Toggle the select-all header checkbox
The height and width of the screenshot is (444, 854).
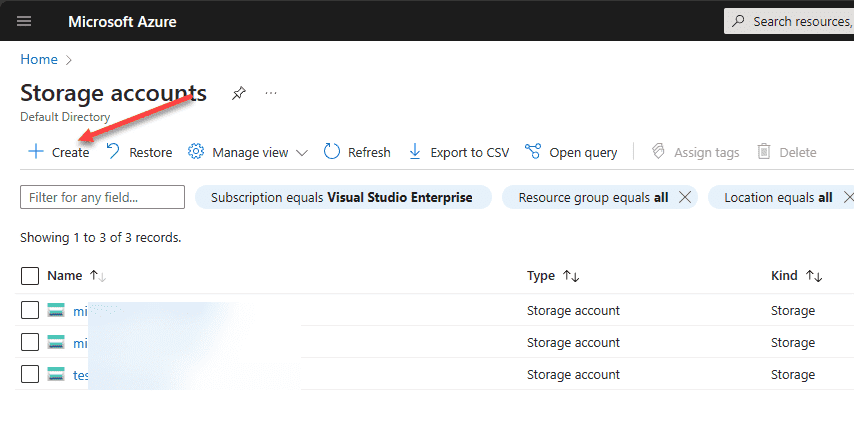tap(30, 276)
